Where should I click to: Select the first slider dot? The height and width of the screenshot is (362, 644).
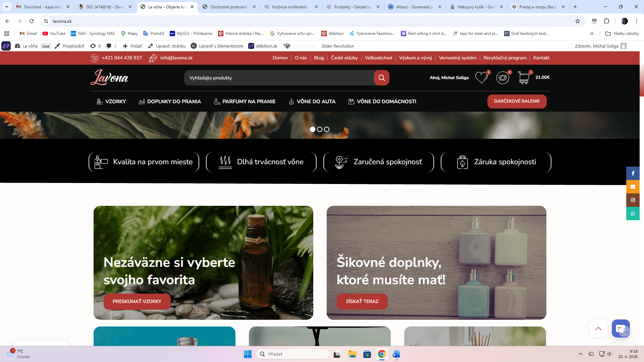point(313,129)
